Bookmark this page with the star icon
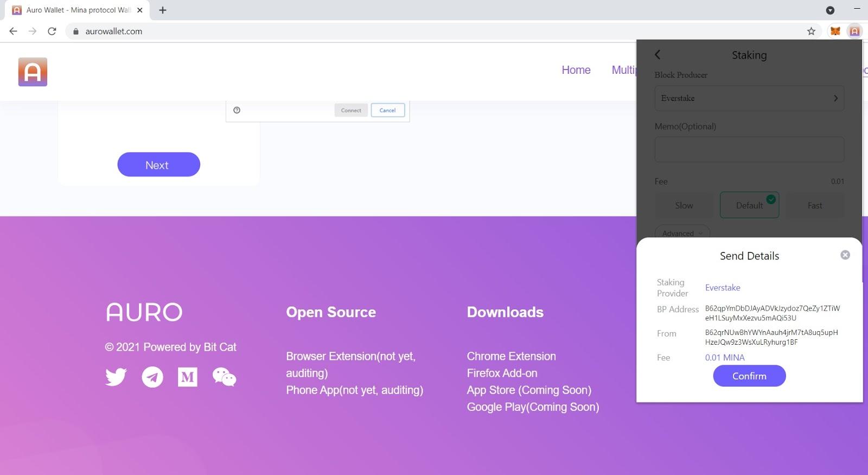868x475 pixels. [x=811, y=31]
